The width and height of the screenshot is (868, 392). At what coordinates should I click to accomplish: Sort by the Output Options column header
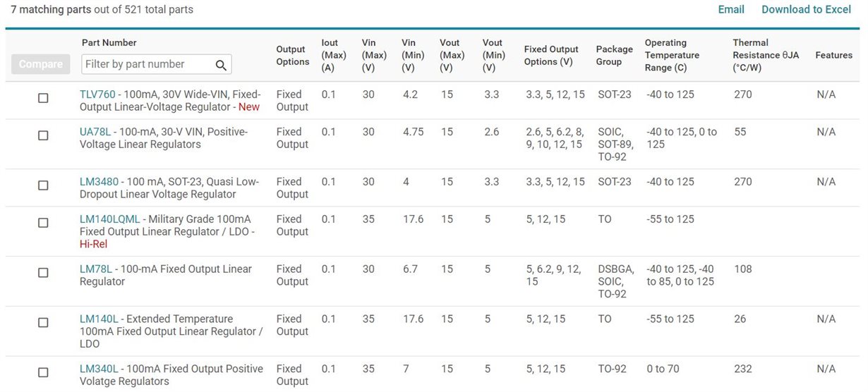coord(293,56)
